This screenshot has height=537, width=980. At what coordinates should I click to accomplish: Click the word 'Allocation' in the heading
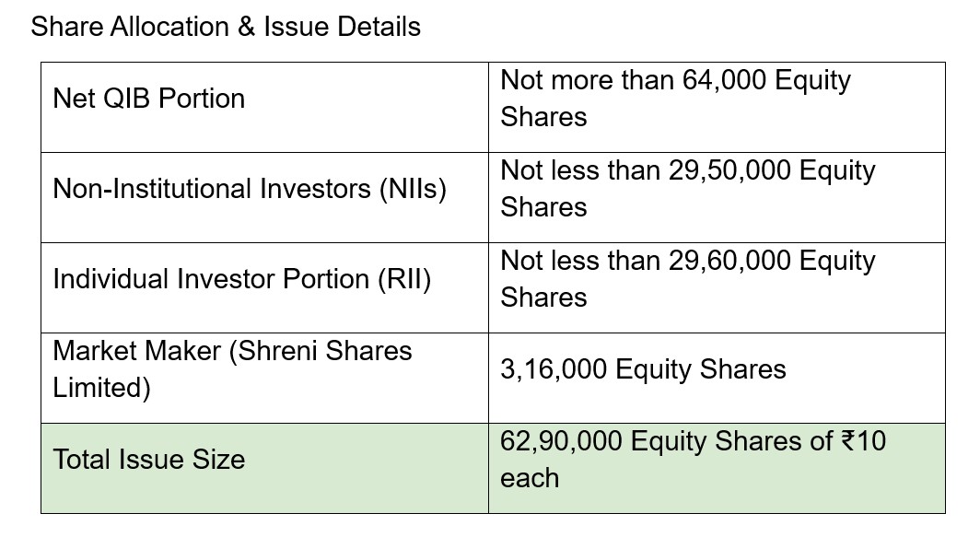[170, 27]
